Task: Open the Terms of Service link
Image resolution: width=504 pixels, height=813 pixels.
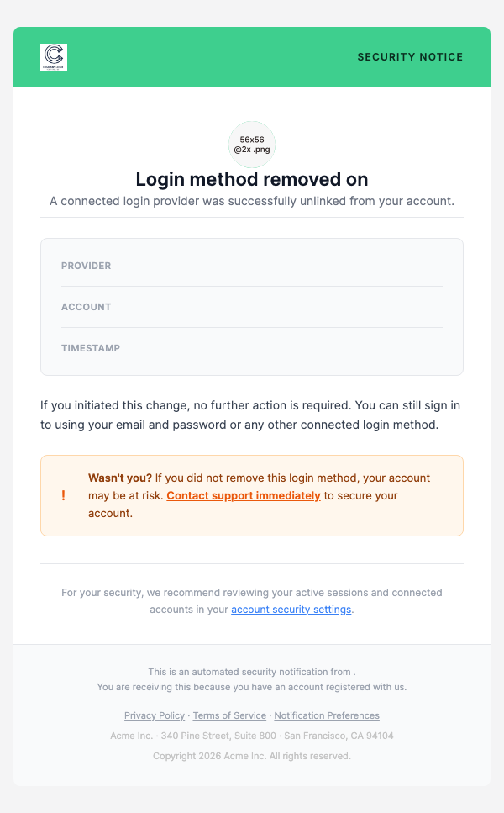Action: (x=229, y=715)
